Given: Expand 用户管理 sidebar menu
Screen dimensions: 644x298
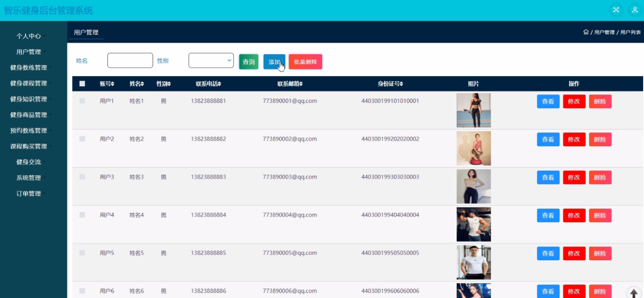Looking at the screenshot, I should [x=31, y=52].
